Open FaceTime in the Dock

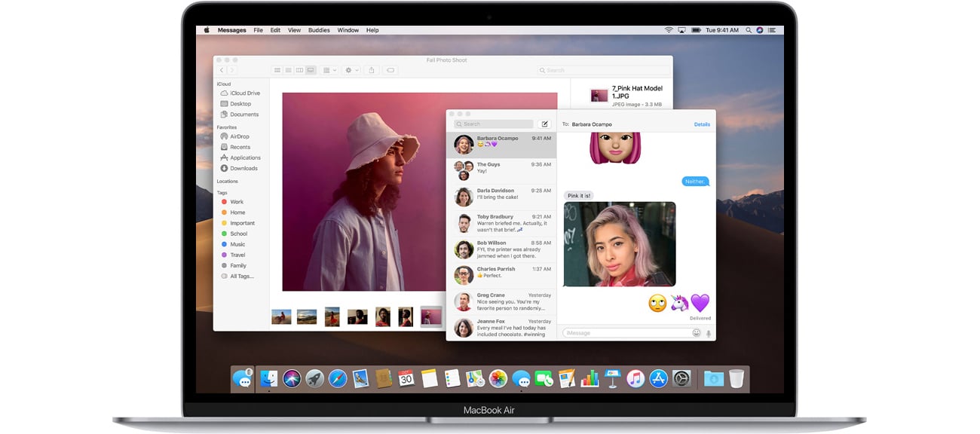(544, 378)
